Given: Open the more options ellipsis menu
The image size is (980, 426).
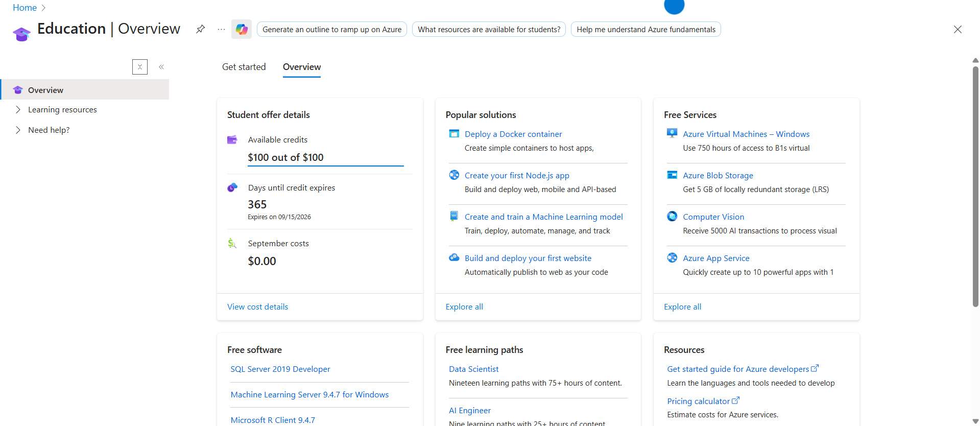Looking at the screenshot, I should click(x=221, y=29).
